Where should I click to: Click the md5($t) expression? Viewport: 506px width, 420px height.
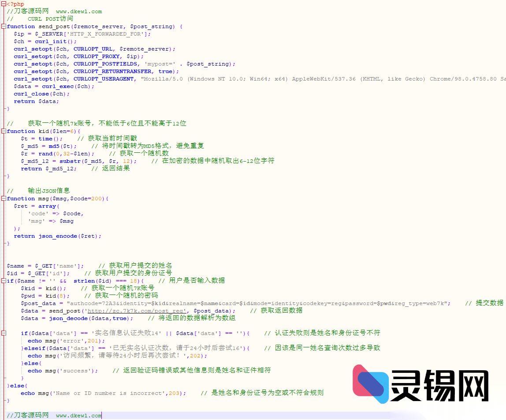pos(62,146)
